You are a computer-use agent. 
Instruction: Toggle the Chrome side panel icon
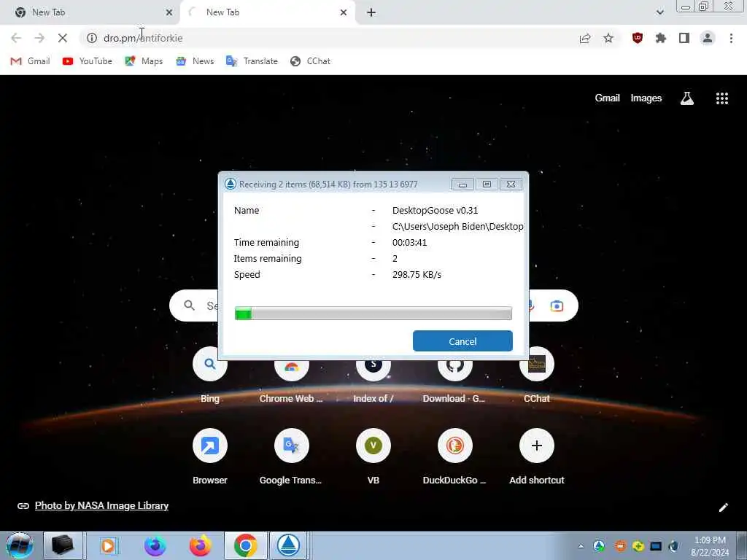point(684,38)
